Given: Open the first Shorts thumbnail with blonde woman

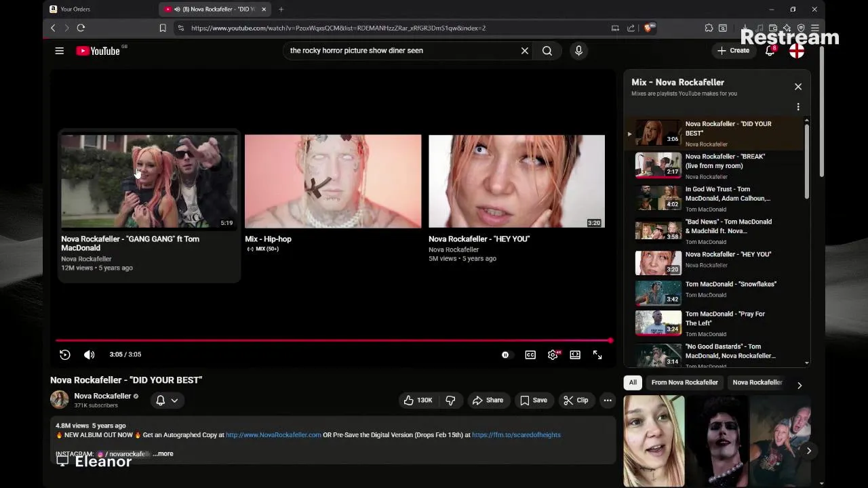Looking at the screenshot, I should (654, 441).
